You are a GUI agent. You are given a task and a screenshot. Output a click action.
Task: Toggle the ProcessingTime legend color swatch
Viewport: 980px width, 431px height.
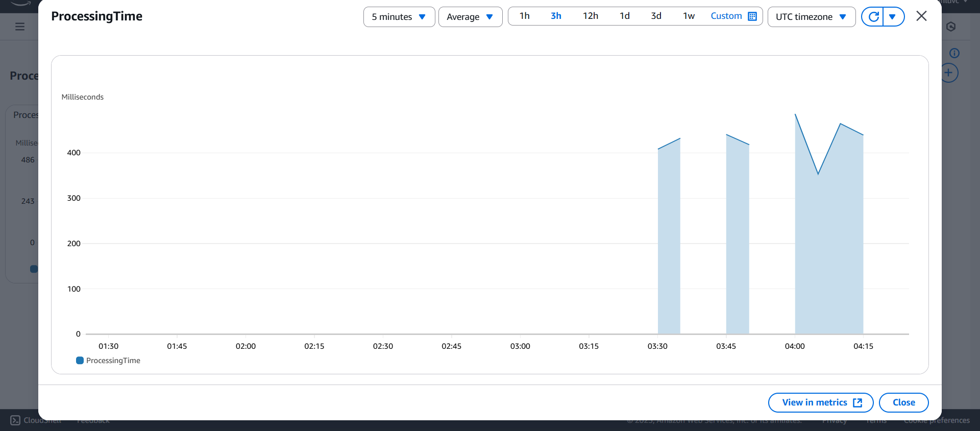80,361
